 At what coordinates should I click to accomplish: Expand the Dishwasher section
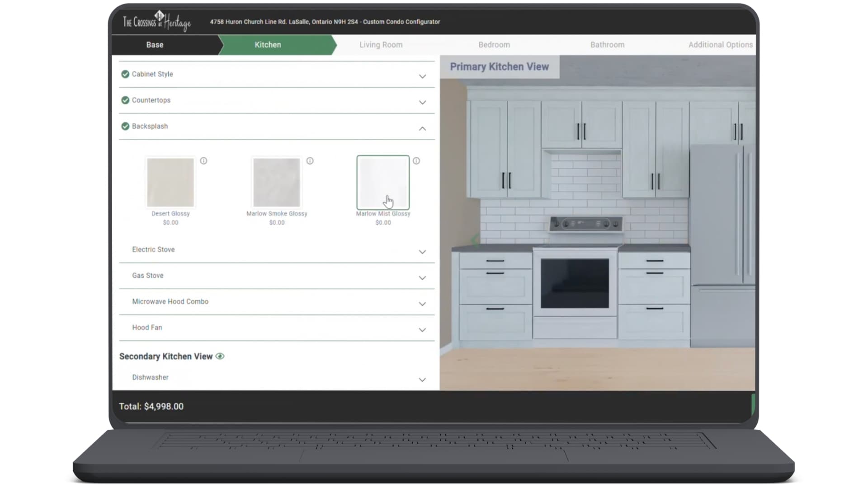click(422, 380)
